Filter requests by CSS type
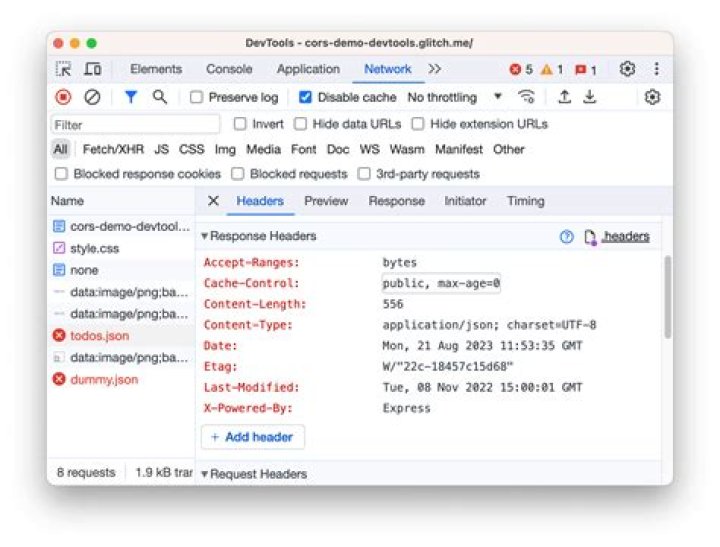Screen dimensions: 720x547 pos(191,149)
